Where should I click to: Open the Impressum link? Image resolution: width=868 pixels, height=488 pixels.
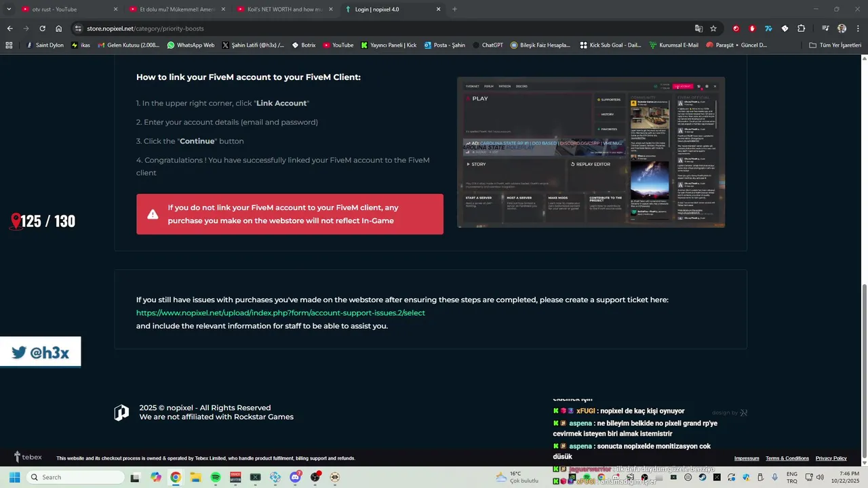click(x=747, y=458)
